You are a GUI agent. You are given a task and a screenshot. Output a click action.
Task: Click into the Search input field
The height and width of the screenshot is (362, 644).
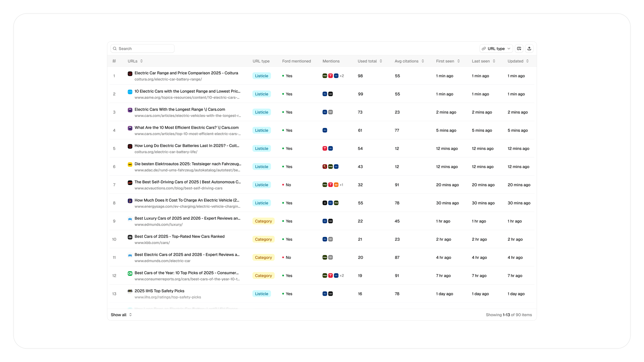click(145, 48)
